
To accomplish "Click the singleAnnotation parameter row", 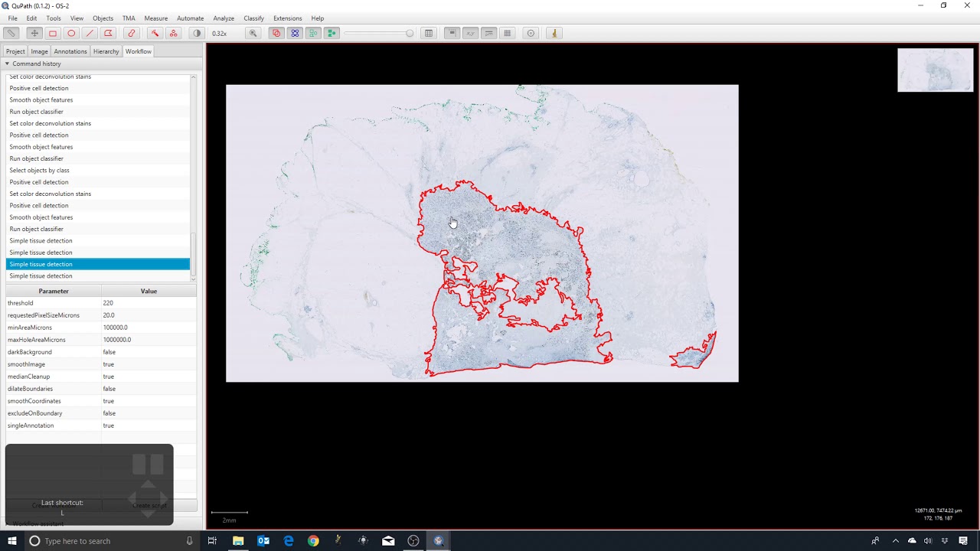I will click(x=101, y=425).
